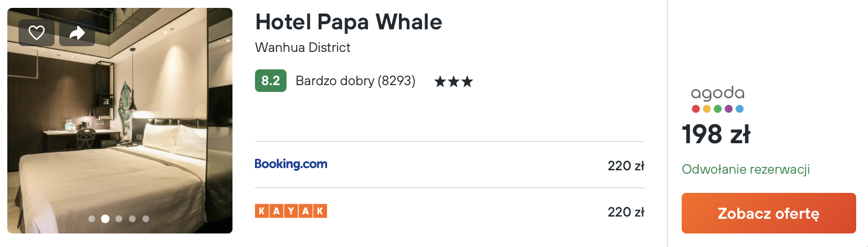
Task: Save hotel with the heart icon
Action: (37, 33)
